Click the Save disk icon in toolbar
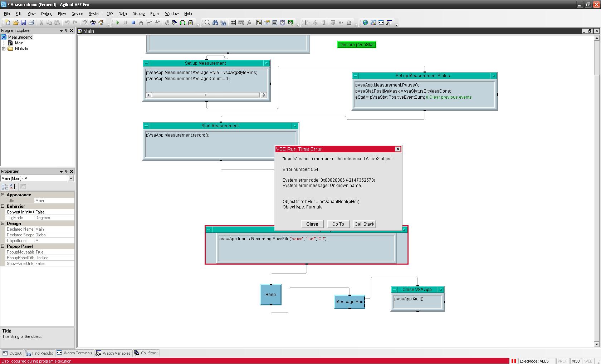Screen dimensions: 601x364 point(24,23)
